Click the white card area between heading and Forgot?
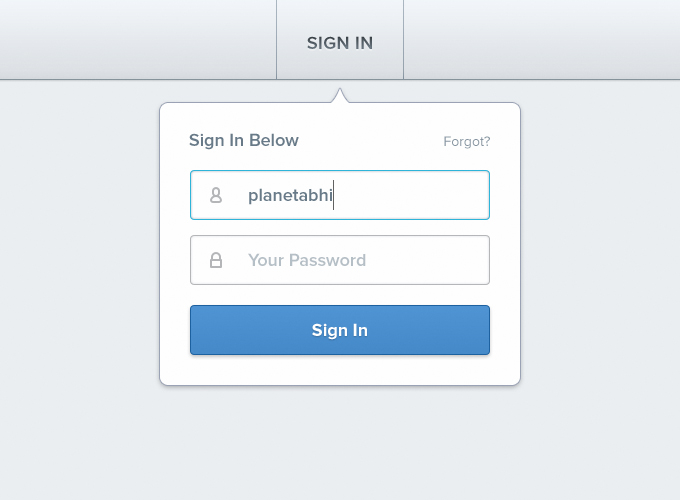This screenshot has width=680, height=500. coord(371,141)
